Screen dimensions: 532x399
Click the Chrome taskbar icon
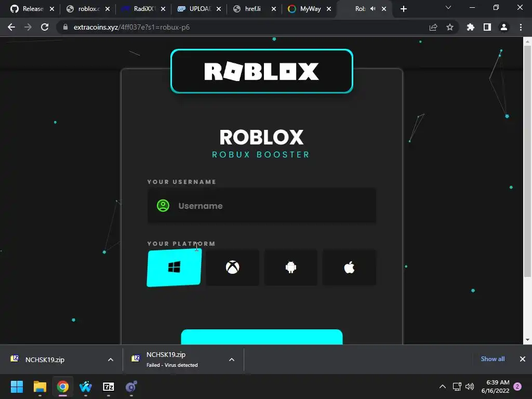pos(63,387)
